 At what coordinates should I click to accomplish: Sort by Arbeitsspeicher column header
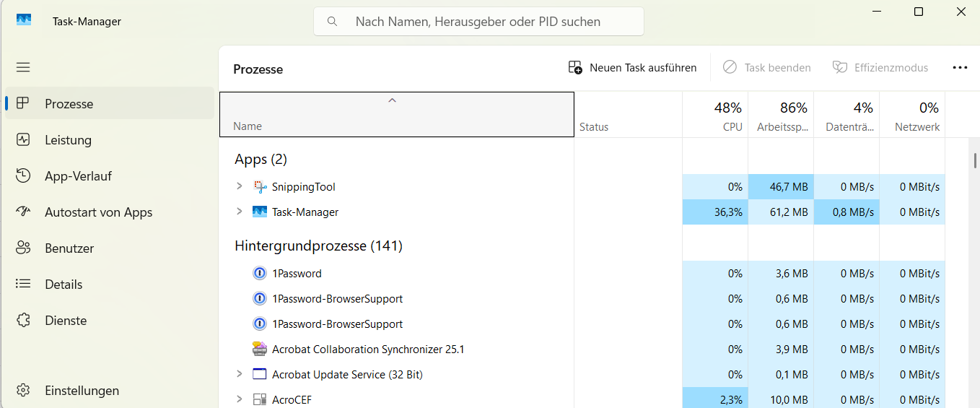pos(781,114)
